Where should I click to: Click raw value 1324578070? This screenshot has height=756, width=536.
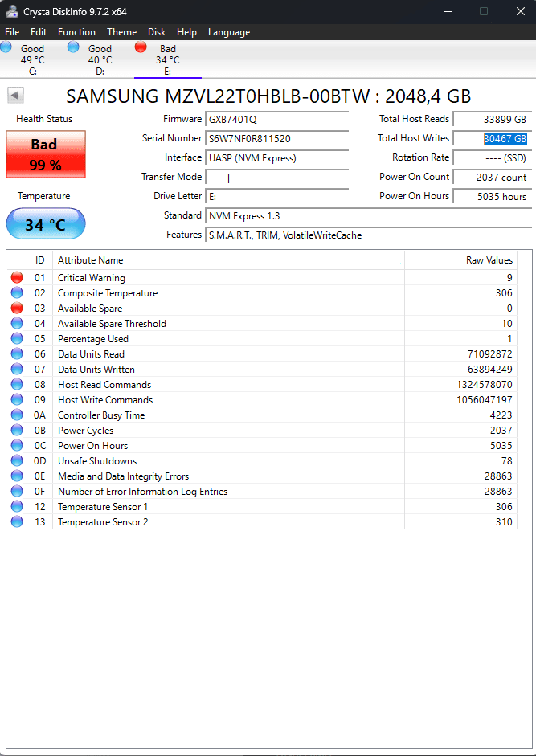[x=485, y=385]
